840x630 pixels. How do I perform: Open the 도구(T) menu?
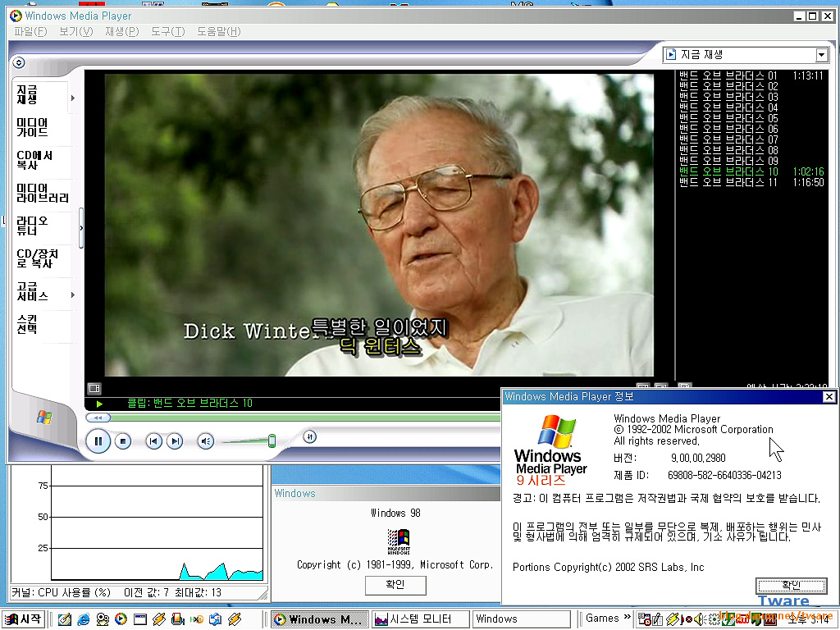tap(167, 32)
